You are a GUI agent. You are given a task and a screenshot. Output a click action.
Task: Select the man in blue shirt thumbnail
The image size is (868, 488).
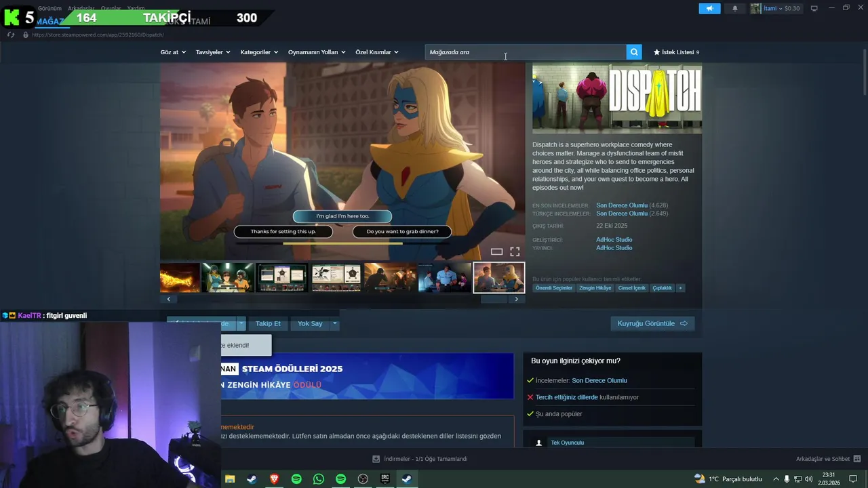pyautogui.click(x=445, y=278)
